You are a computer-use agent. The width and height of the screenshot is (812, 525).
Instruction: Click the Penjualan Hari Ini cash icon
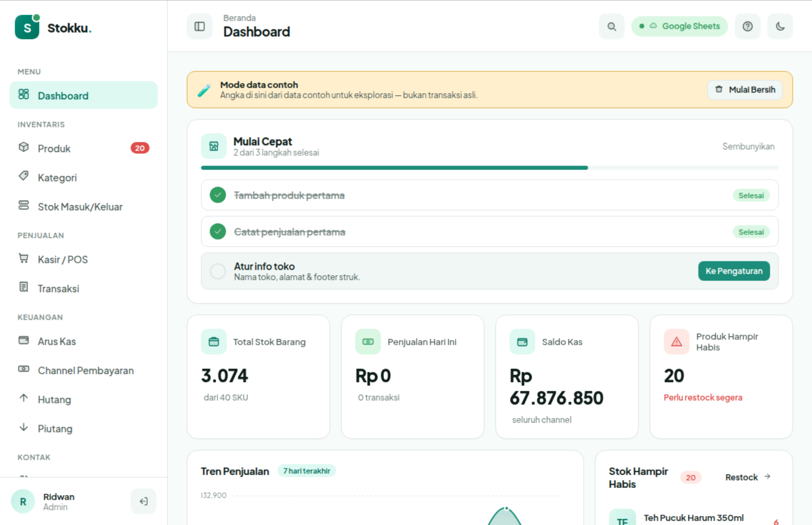click(368, 342)
